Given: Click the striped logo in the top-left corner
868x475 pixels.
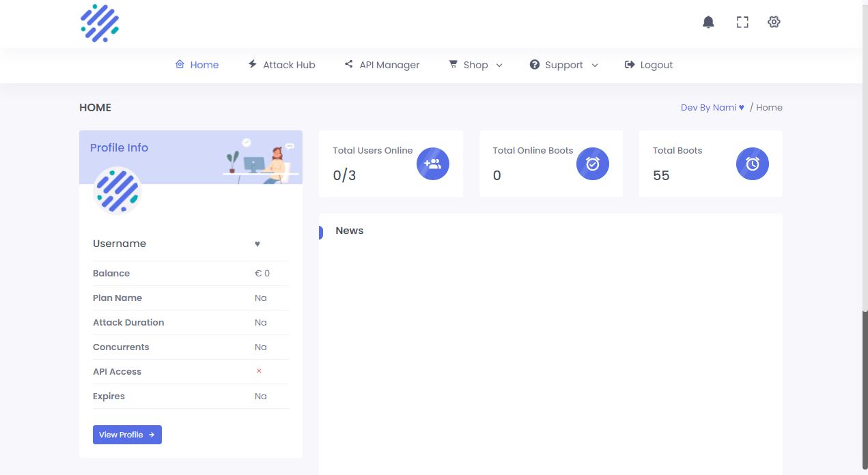Looking at the screenshot, I should 100,24.
